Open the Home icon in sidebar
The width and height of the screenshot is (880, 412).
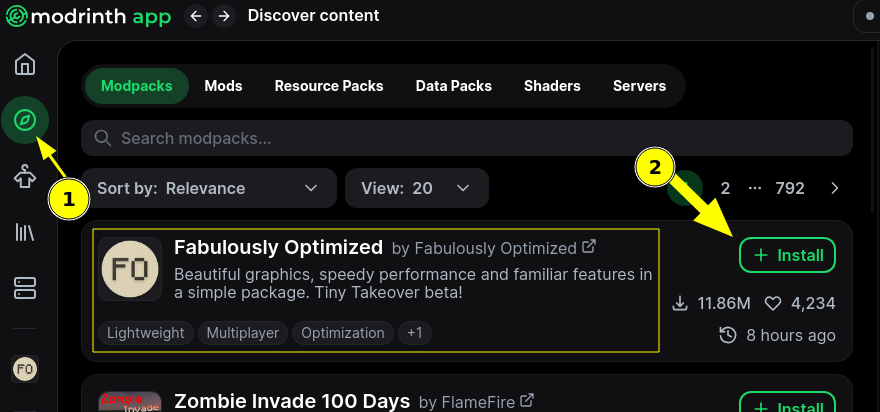[25, 63]
